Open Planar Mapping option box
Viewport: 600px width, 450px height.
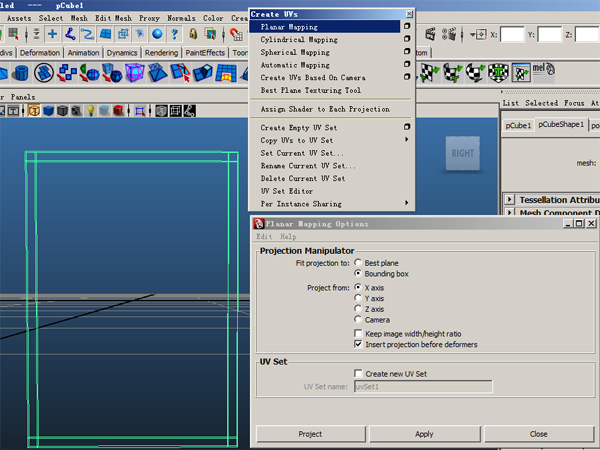pyautogui.click(x=407, y=26)
